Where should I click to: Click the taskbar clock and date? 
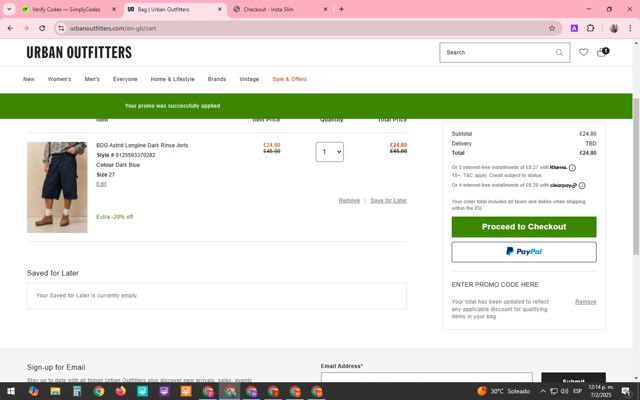click(601, 391)
